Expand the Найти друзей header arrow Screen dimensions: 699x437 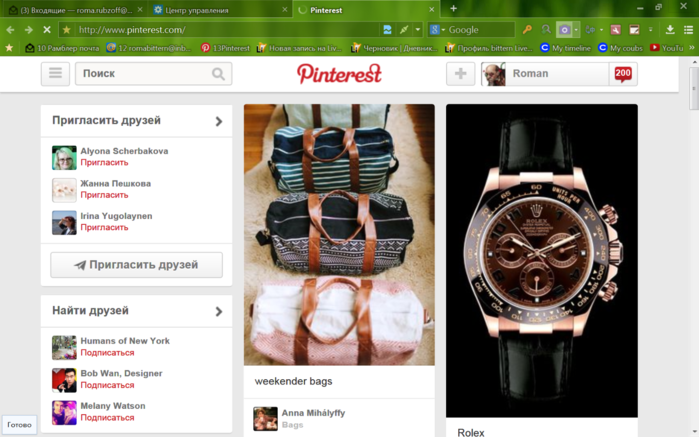pyautogui.click(x=218, y=311)
